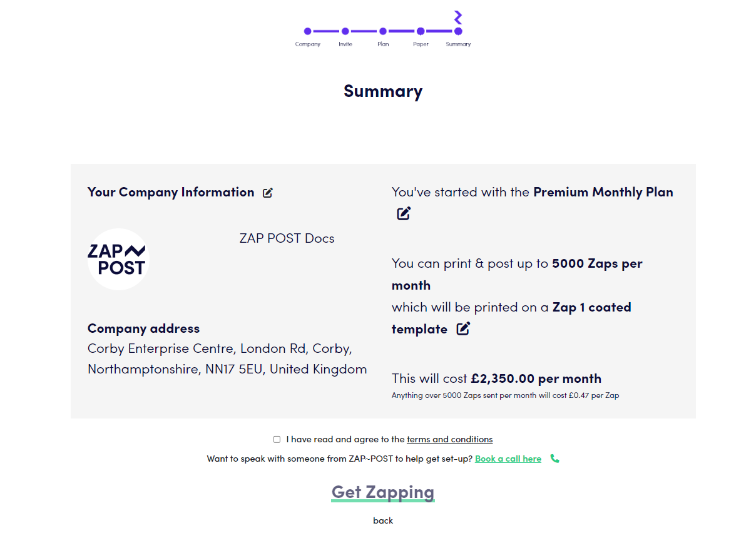Jump to the Paper step dot
756x533 pixels.
421,31
